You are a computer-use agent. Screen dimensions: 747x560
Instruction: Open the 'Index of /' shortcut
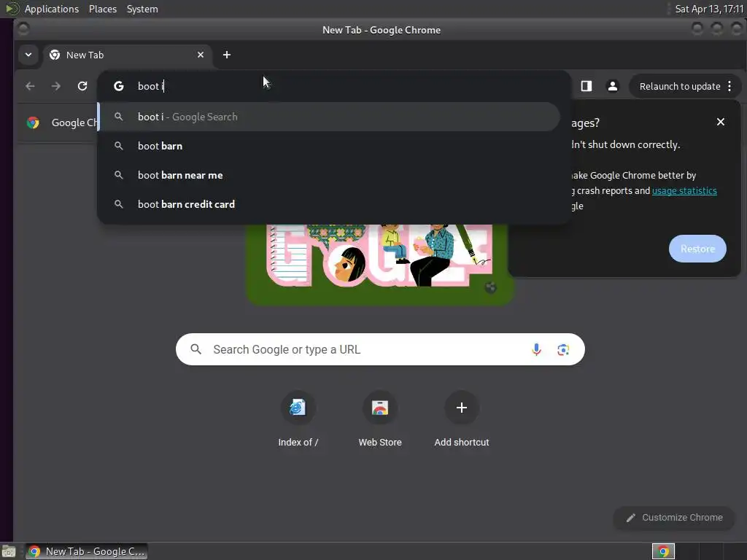(x=298, y=419)
